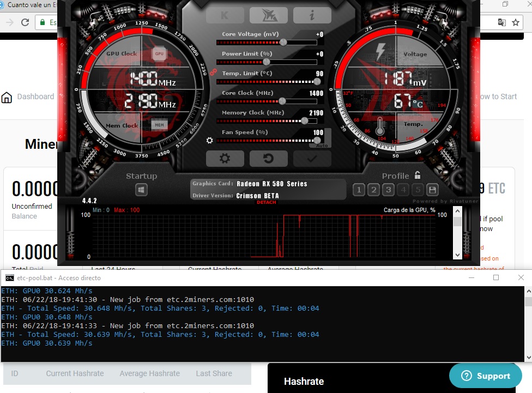
Task: Reset settings using the circular arrow button
Action: (x=269, y=159)
